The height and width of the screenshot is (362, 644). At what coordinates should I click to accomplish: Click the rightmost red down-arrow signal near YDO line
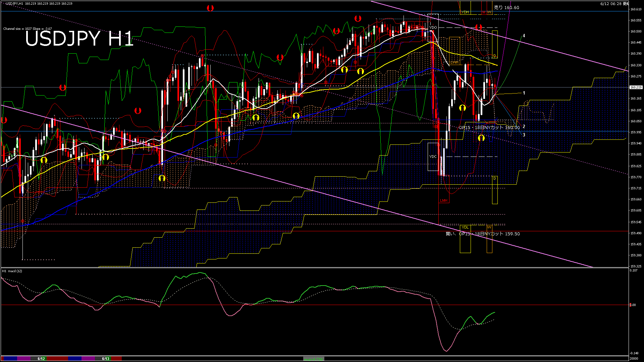[x=479, y=27]
